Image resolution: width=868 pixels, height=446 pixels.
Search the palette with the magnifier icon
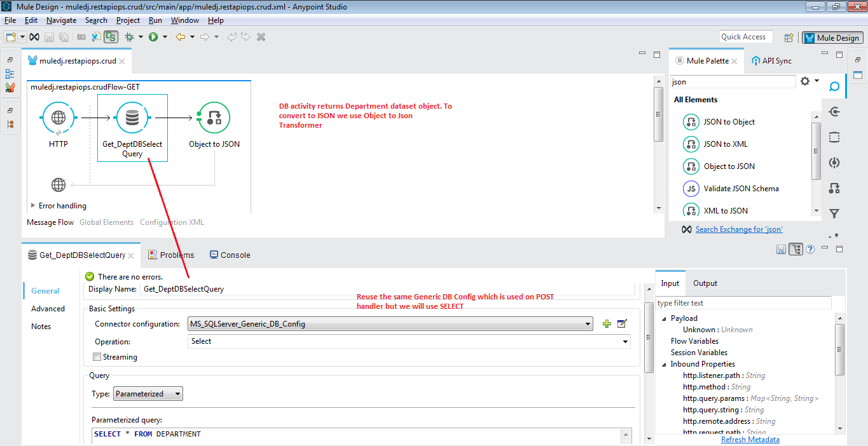(x=834, y=86)
